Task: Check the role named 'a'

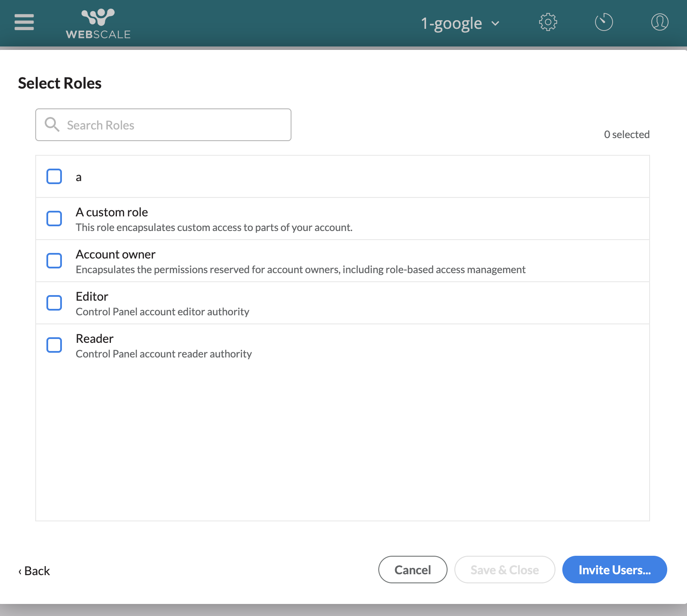Action: (54, 176)
